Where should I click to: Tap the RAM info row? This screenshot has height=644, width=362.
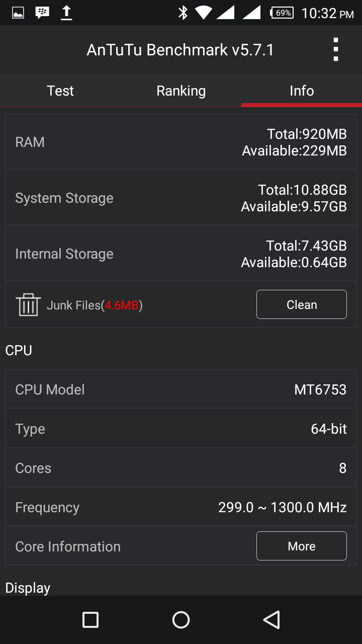[x=181, y=142]
